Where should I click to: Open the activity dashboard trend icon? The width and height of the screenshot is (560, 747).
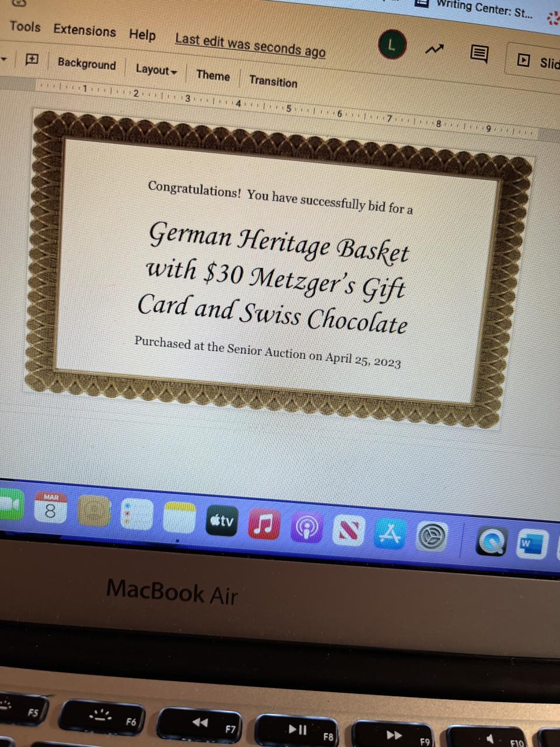(434, 50)
